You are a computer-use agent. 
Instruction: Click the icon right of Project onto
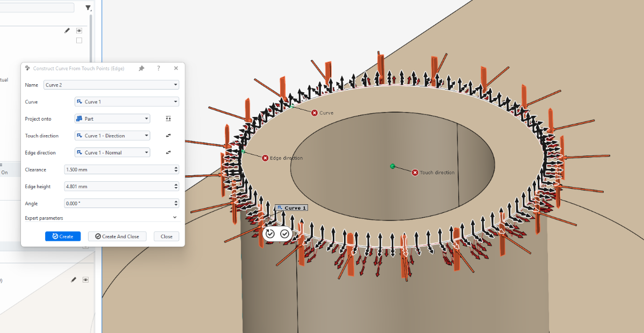[168, 119]
